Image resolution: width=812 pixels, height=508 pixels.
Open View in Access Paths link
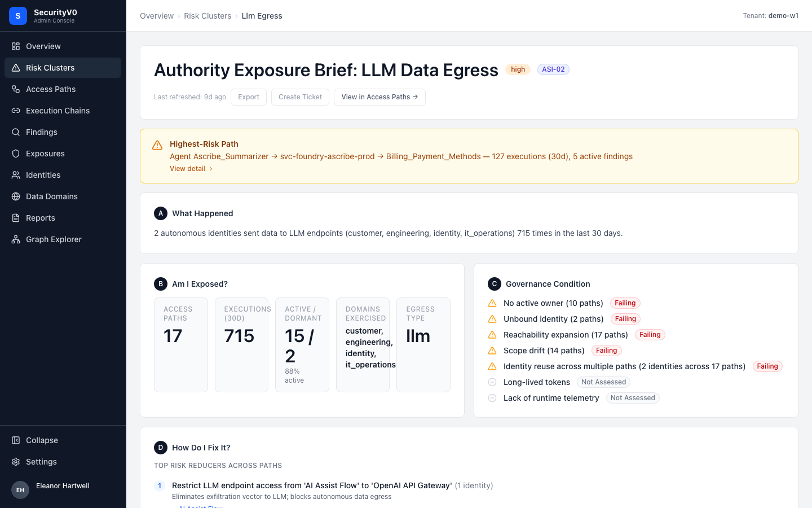(379, 97)
